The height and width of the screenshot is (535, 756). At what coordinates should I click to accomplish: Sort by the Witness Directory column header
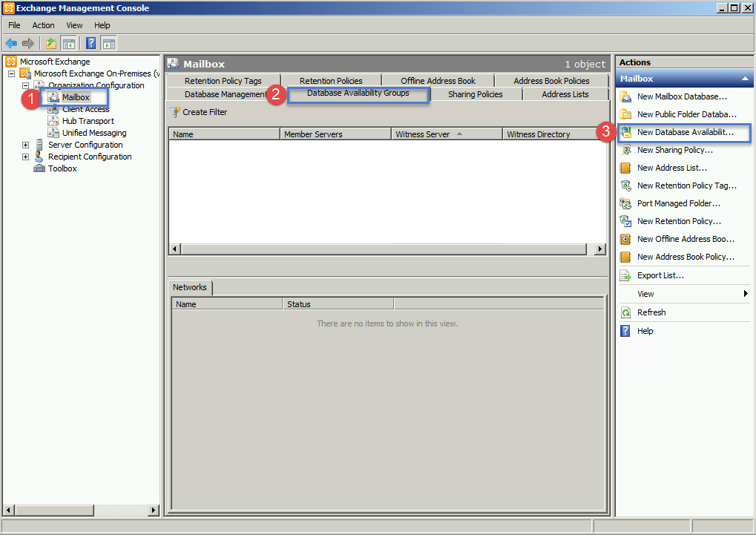click(x=553, y=134)
